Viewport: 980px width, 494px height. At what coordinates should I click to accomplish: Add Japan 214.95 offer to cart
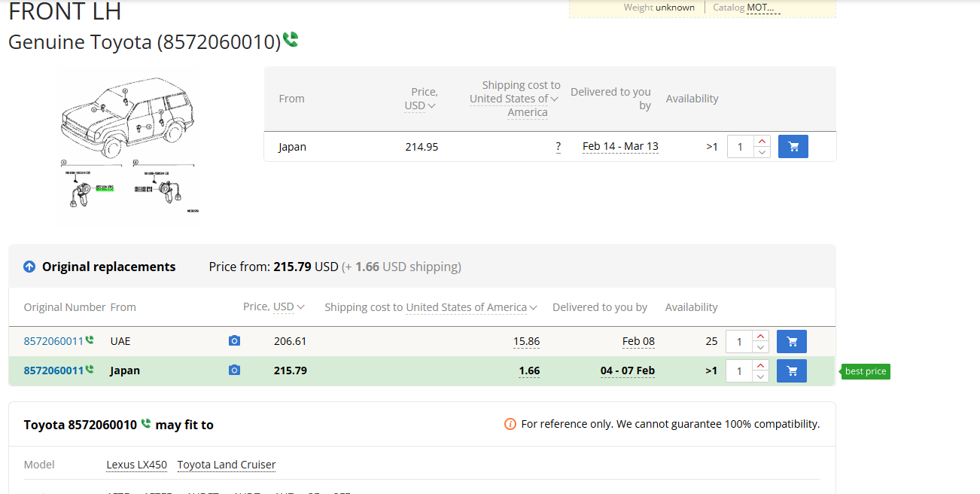(x=793, y=147)
